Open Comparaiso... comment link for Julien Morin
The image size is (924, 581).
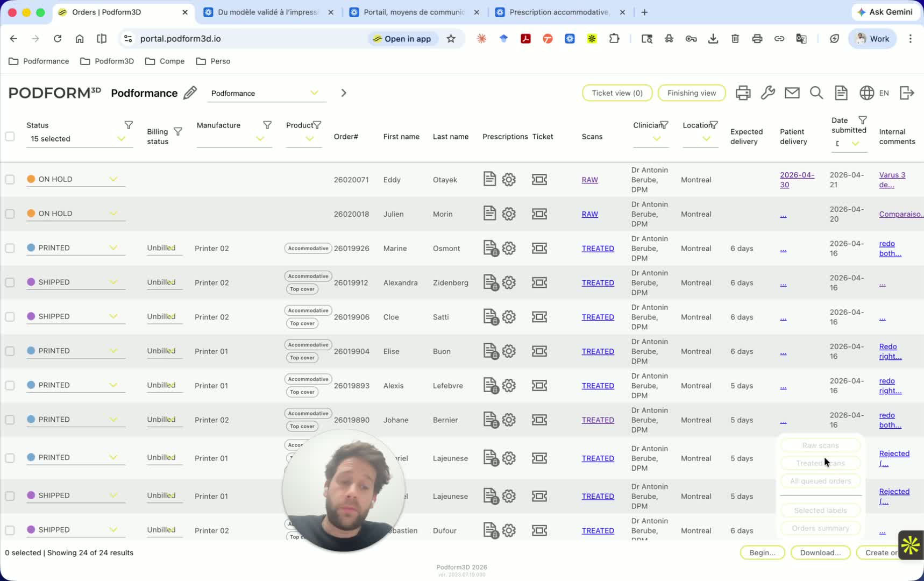click(901, 214)
